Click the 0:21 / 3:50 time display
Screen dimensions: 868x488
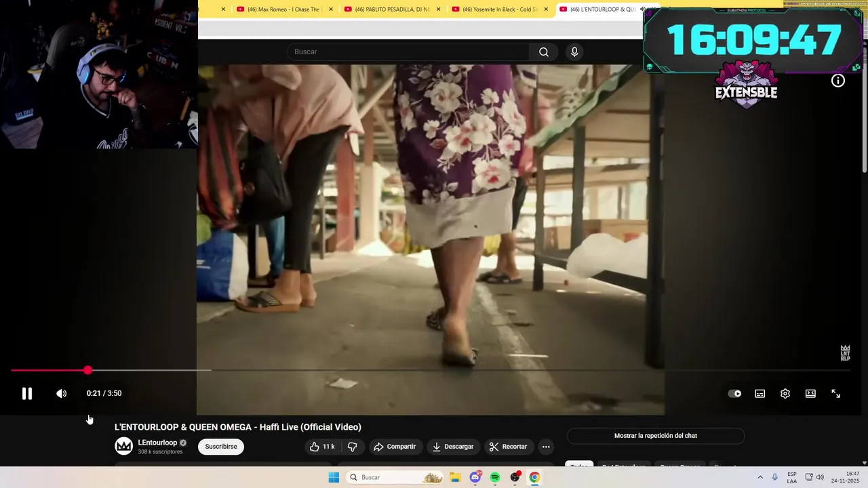(104, 393)
